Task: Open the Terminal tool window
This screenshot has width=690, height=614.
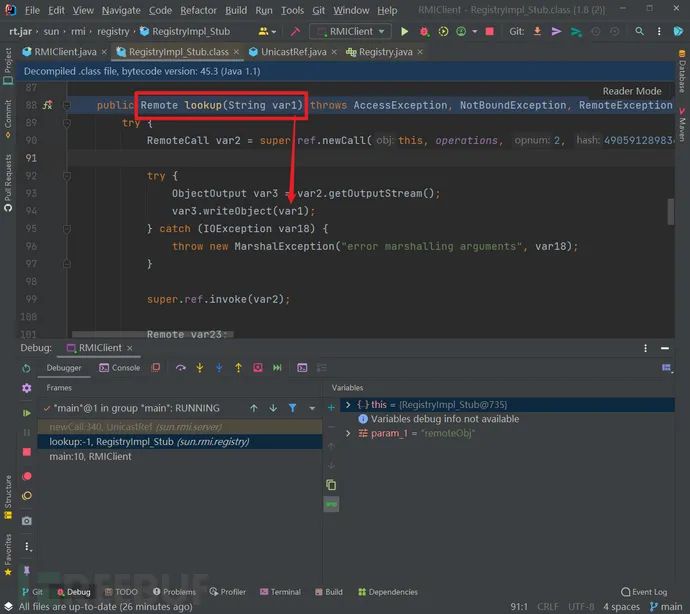Action: coord(281,592)
